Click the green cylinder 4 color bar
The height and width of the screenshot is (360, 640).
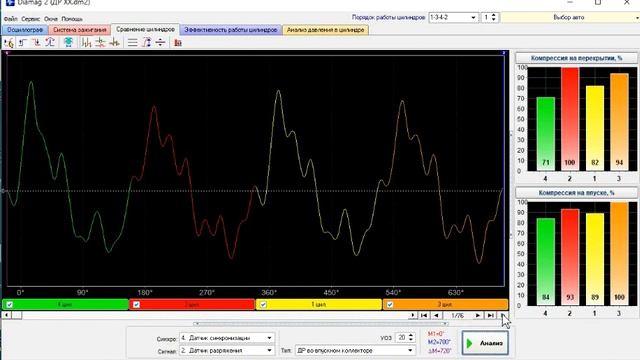[65, 304]
